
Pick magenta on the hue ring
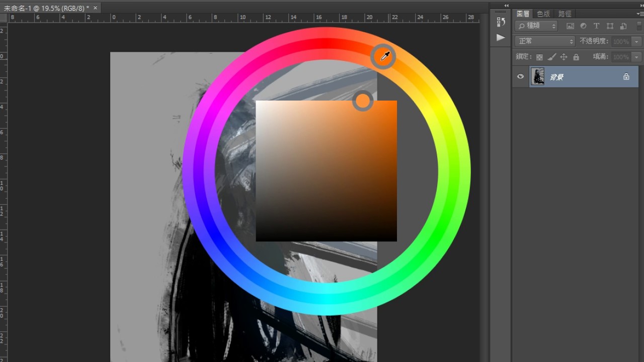[217, 107]
